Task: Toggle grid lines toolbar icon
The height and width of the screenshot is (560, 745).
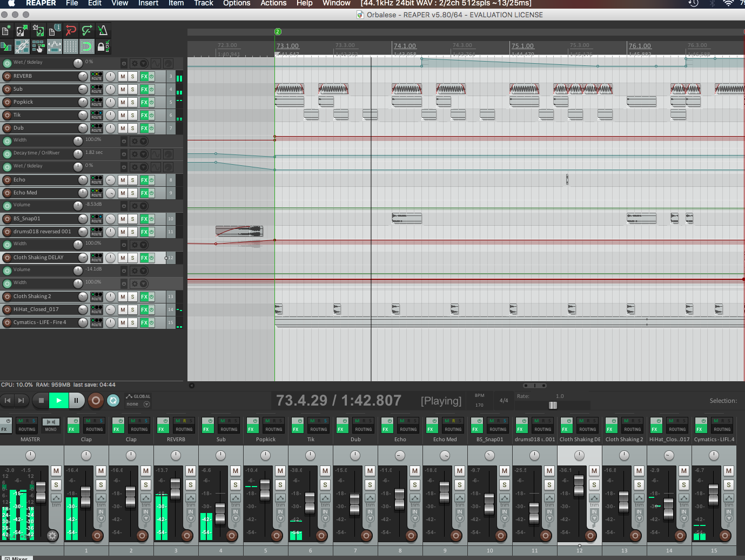Action: pyautogui.click(x=71, y=46)
